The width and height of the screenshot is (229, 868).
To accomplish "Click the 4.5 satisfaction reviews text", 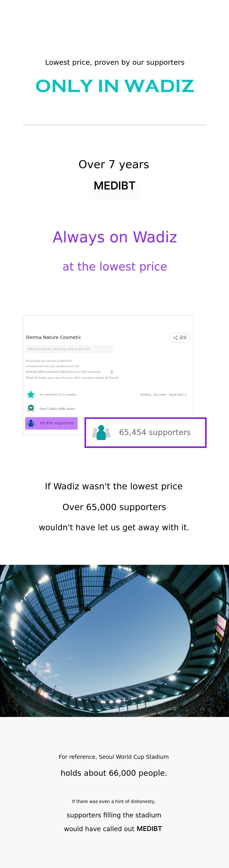I will (x=58, y=395).
